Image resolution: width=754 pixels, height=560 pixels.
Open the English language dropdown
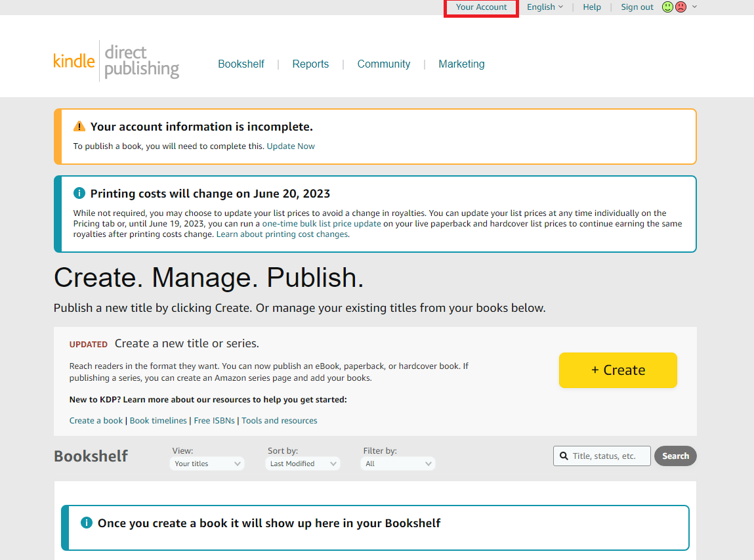pyautogui.click(x=545, y=7)
